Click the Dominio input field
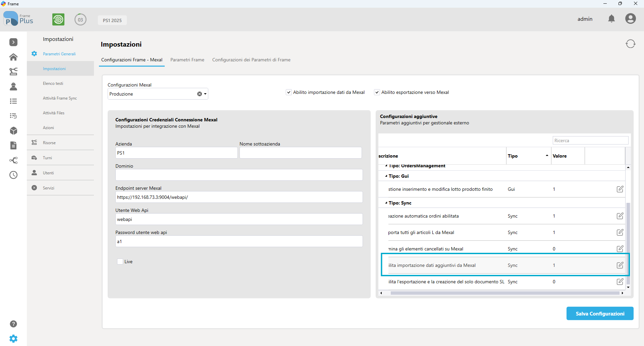 click(239, 175)
